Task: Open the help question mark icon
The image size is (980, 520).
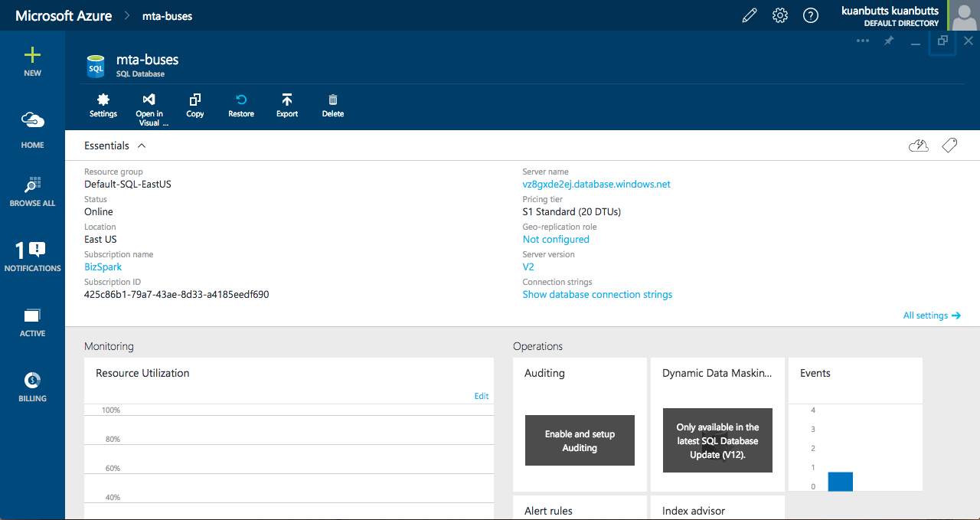Action: point(811,15)
